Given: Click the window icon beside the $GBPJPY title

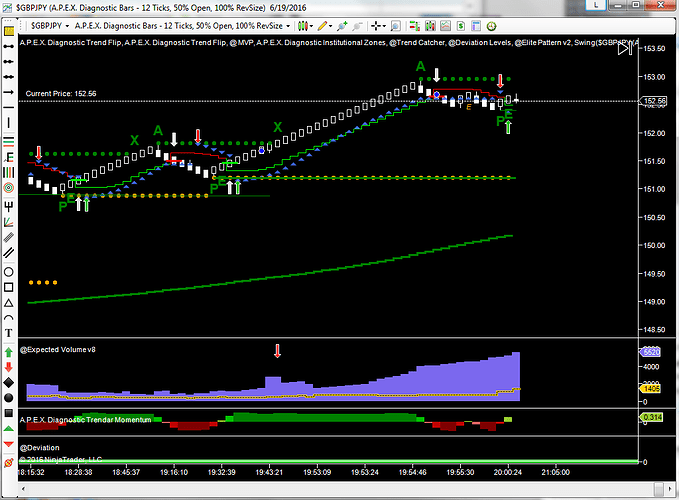Looking at the screenshot, I should tap(7, 7).
